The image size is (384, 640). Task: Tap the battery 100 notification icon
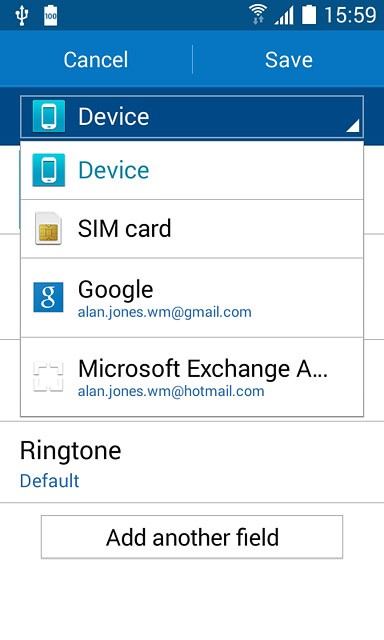click(50, 16)
